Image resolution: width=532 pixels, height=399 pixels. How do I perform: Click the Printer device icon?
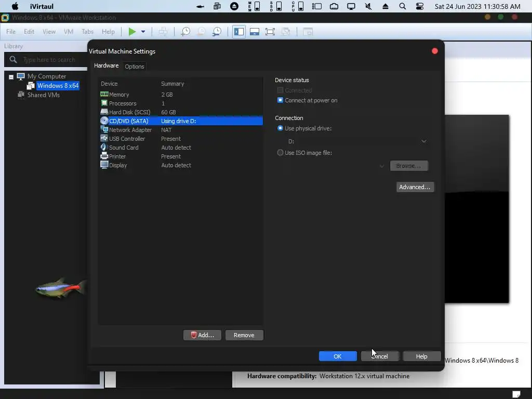(104, 156)
